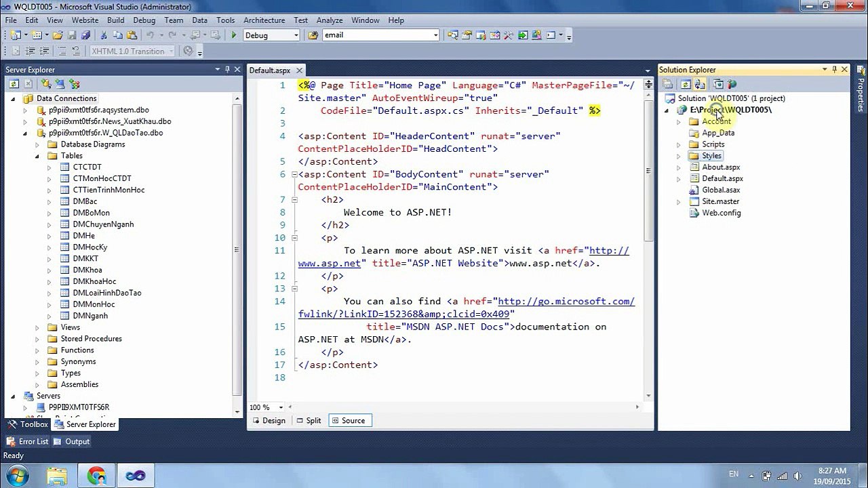Click the Nest Related Files icon
Image resolution: width=868 pixels, height=488 pixels.
point(700,84)
